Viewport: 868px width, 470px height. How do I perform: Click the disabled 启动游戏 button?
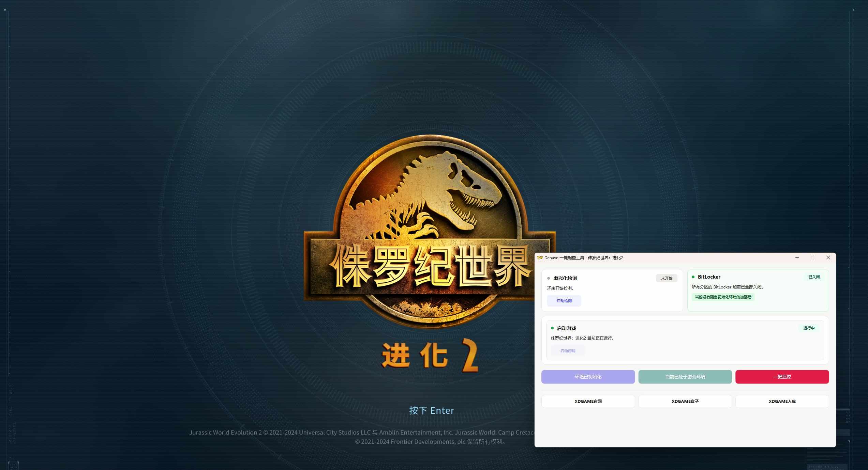(567, 350)
